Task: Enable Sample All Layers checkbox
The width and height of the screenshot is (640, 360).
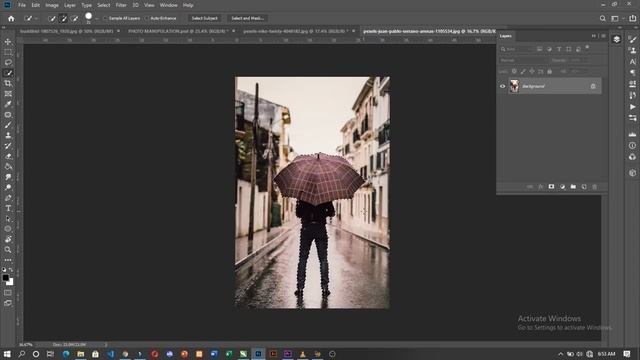Action: pyautogui.click(x=105, y=18)
